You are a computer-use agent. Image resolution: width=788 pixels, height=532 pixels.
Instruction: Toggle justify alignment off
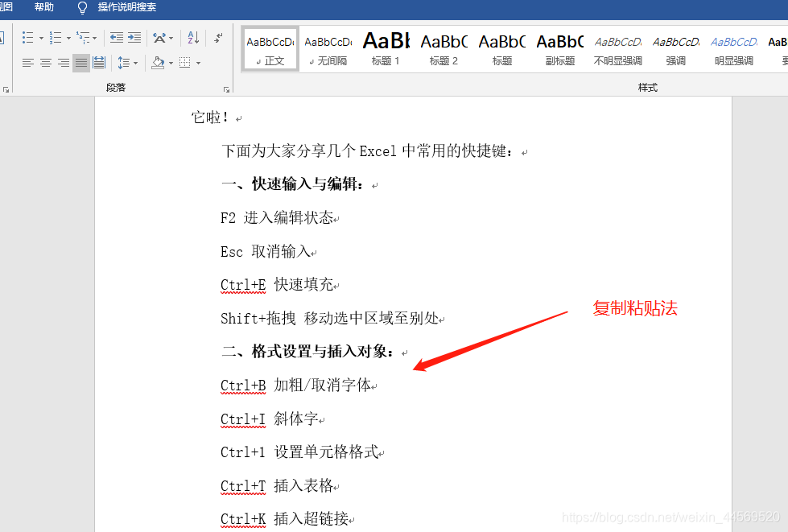(x=80, y=63)
